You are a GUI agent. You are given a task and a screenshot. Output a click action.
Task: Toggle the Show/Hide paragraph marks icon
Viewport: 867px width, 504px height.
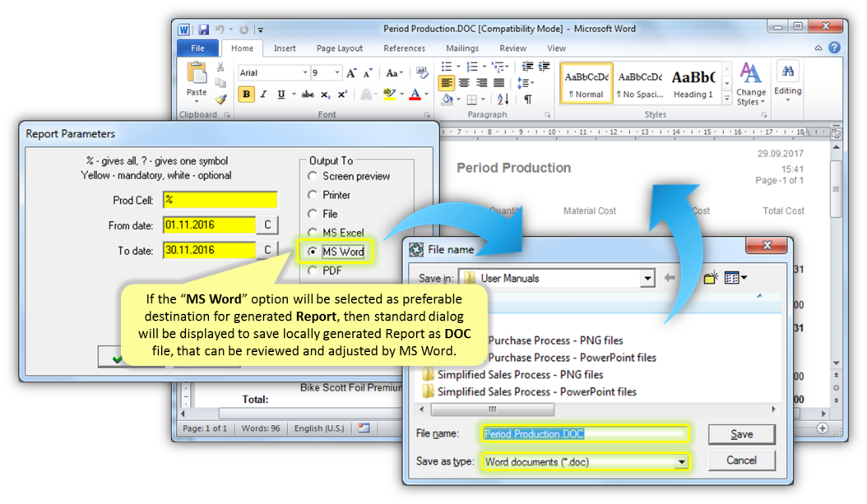[x=528, y=99]
